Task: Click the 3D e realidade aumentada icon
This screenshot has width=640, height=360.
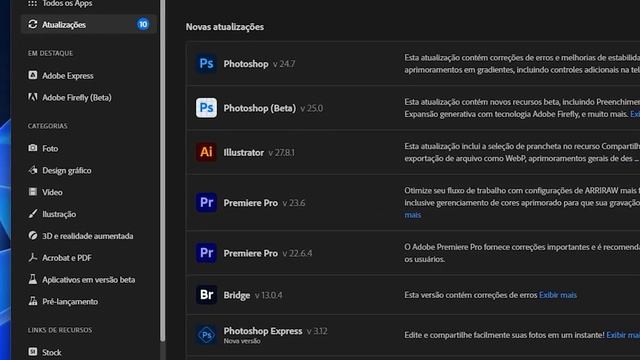Action: tap(33, 236)
